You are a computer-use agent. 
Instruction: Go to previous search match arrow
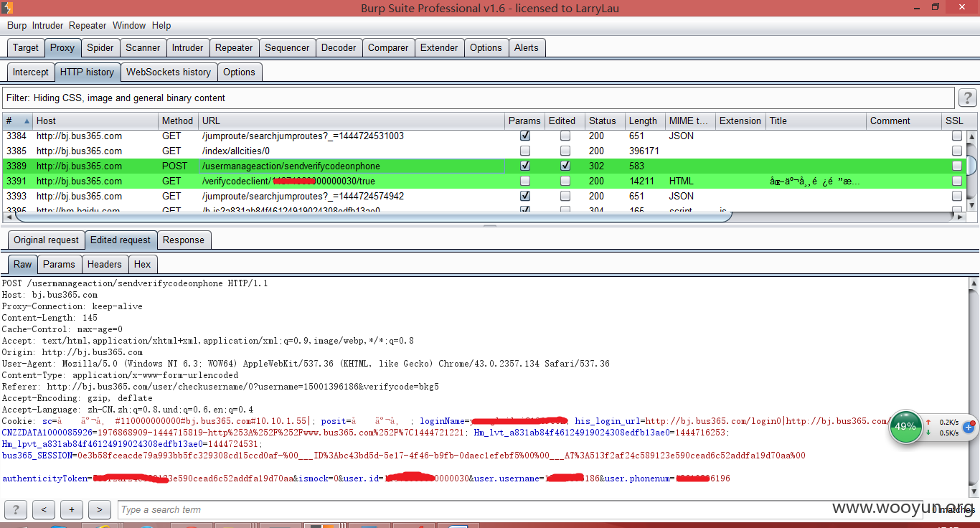[44, 510]
